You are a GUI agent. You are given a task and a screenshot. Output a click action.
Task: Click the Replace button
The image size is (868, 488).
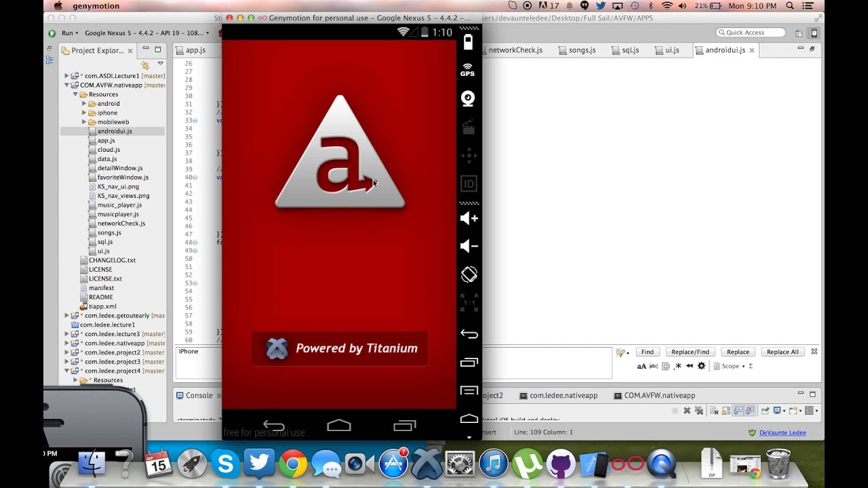738,352
